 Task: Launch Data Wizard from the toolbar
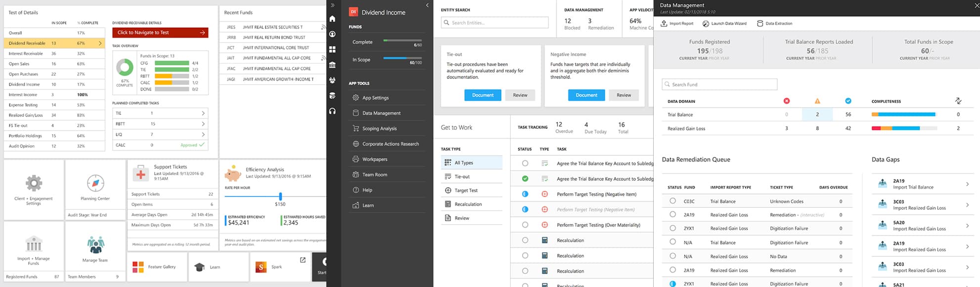(x=724, y=23)
